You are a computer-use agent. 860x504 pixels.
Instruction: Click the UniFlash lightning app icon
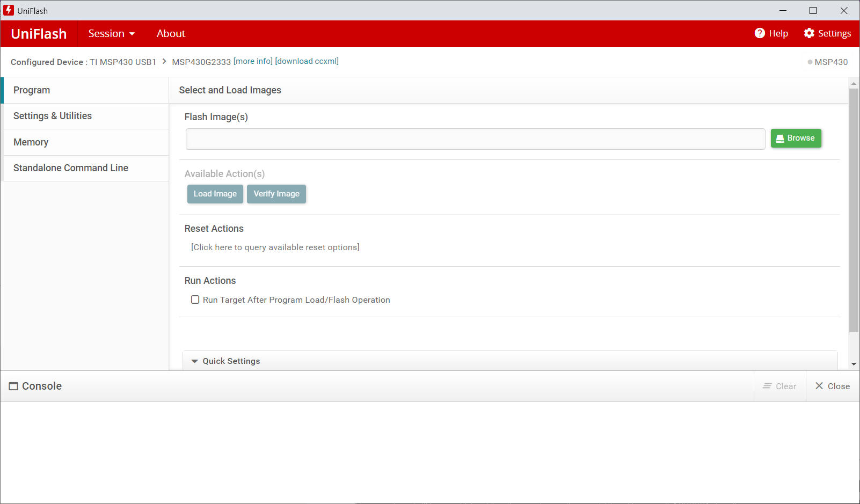[x=9, y=10]
